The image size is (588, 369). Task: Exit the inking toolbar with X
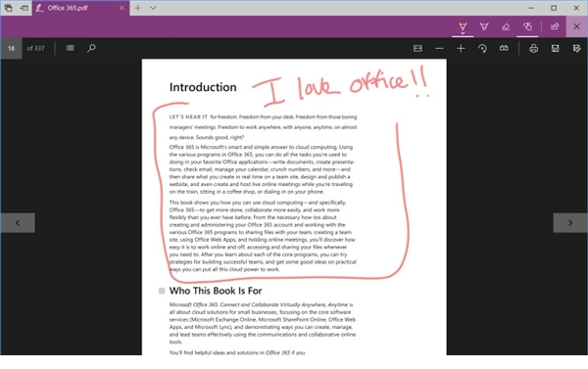click(x=577, y=26)
